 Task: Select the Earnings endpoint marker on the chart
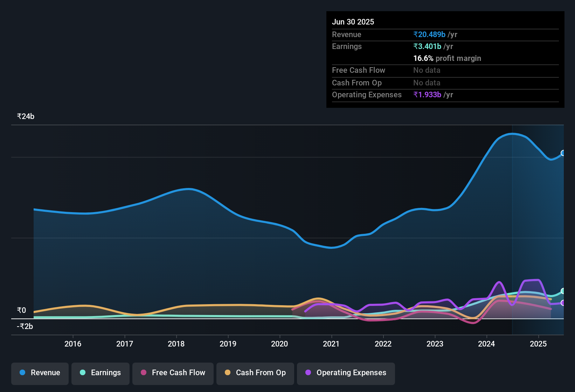[x=563, y=290]
